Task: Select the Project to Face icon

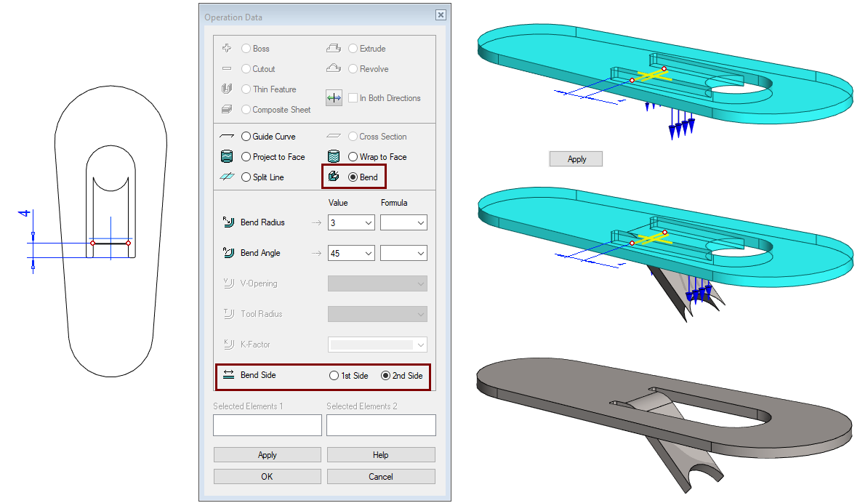Action: pyautogui.click(x=227, y=156)
